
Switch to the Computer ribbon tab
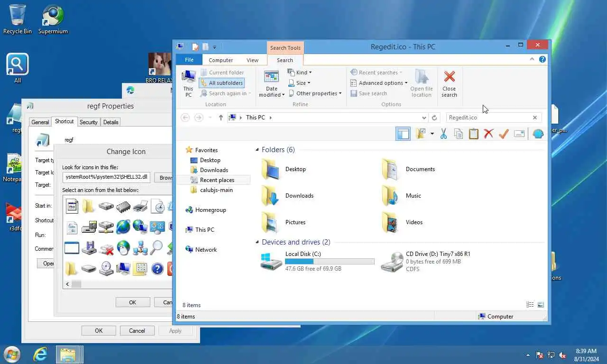pyautogui.click(x=221, y=60)
